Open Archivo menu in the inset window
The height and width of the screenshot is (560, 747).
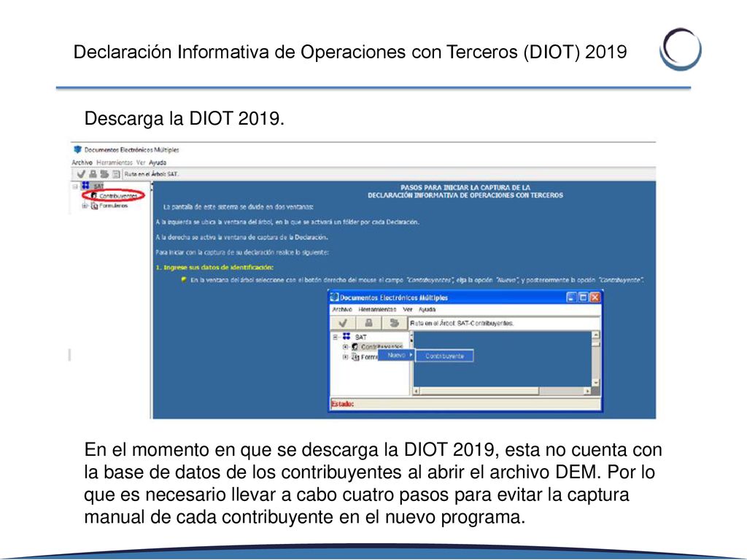pyautogui.click(x=342, y=309)
